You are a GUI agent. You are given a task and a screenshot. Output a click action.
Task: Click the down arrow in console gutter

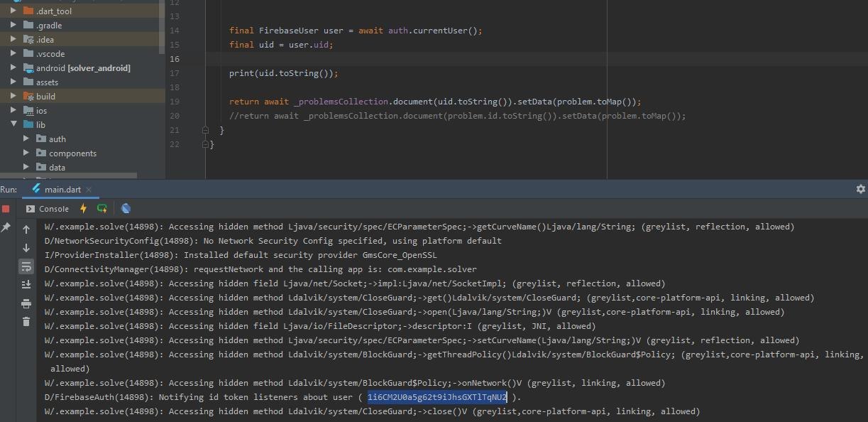pos(26,248)
